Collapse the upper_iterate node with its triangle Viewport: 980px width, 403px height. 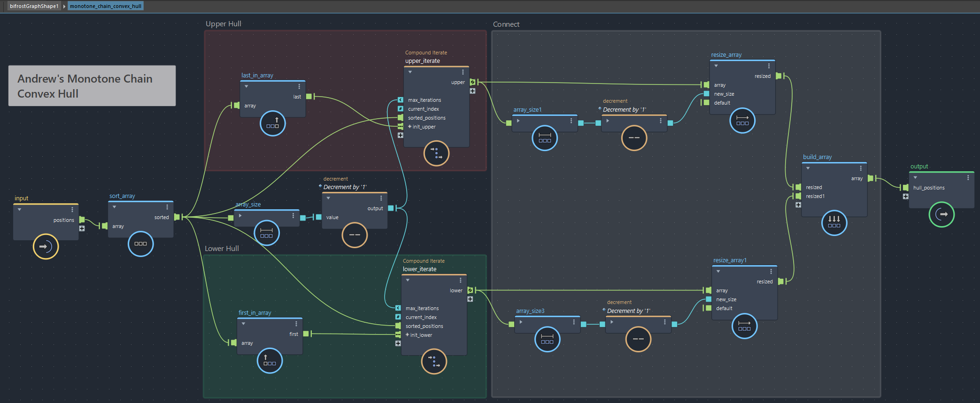(x=410, y=72)
